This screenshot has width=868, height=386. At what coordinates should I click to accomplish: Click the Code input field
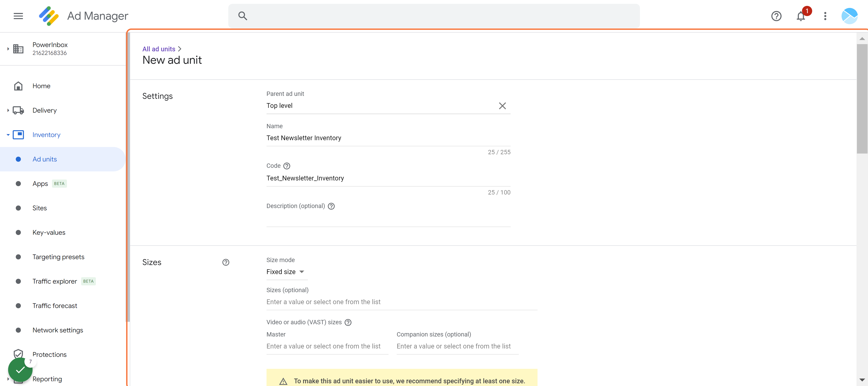pyautogui.click(x=388, y=178)
